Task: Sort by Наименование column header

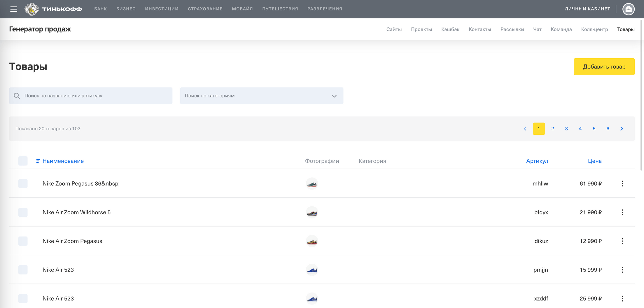Action: tap(63, 161)
